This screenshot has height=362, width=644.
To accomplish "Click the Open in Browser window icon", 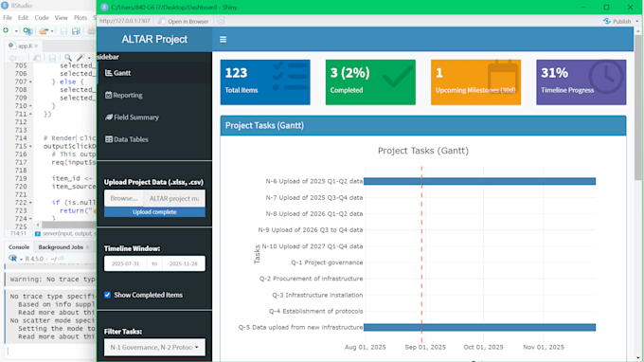I will 162,21.
